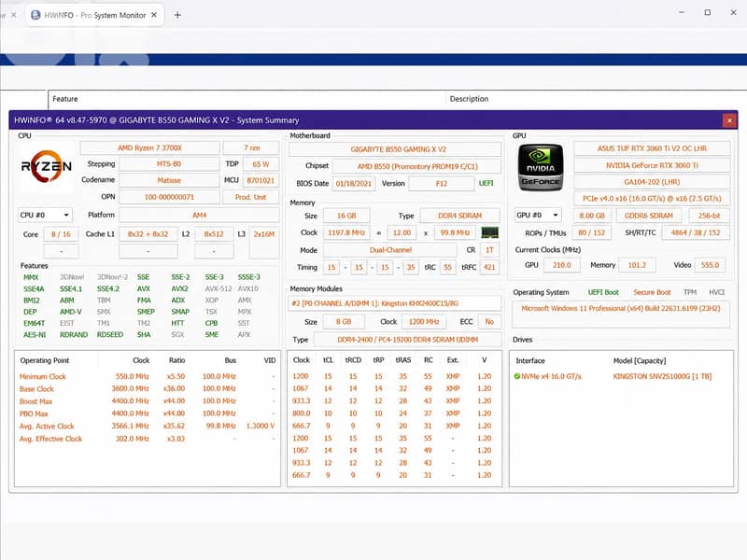Image resolution: width=747 pixels, height=560 pixels.
Task: Open the GPU #0 selector dropdown
Action: tap(538, 216)
